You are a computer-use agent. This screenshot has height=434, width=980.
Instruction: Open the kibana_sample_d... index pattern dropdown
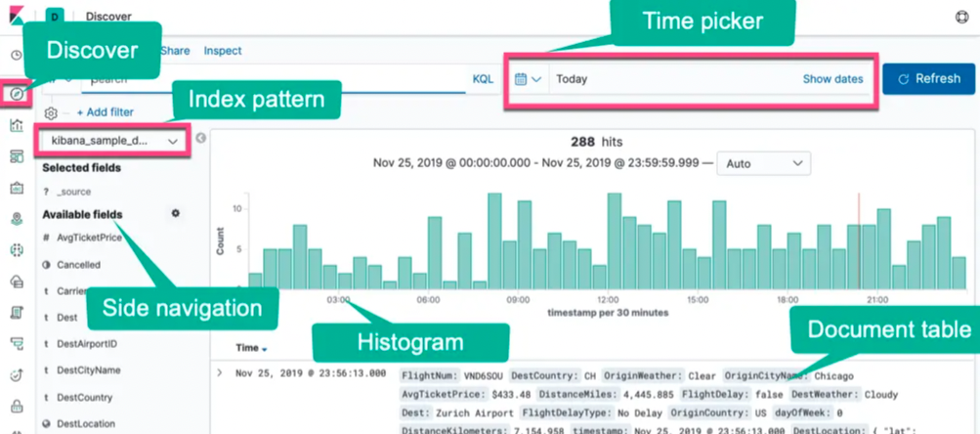point(112,142)
